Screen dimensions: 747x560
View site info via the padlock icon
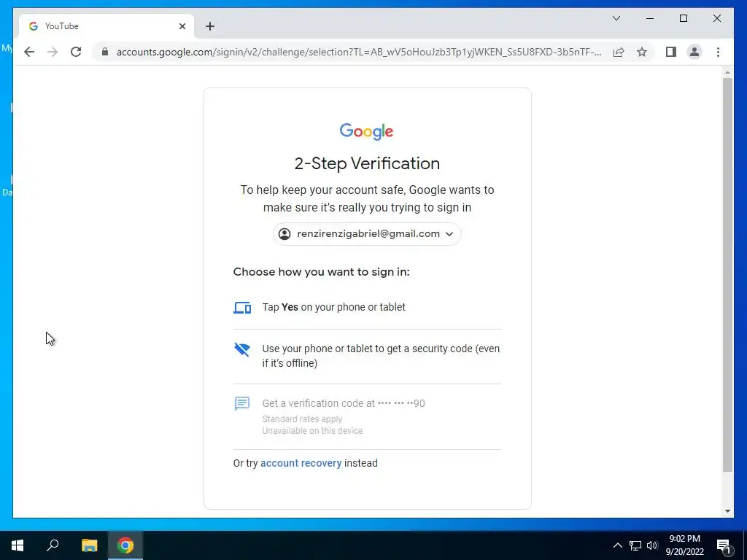coord(105,52)
